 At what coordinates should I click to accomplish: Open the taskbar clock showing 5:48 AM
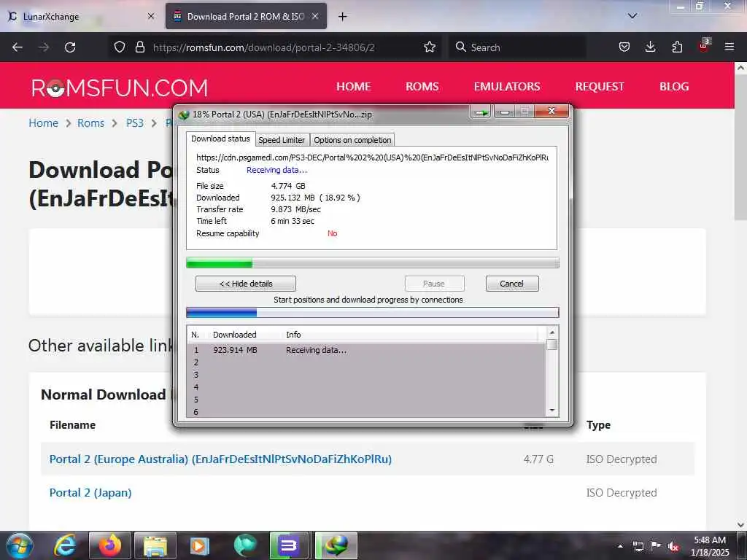[x=710, y=545]
